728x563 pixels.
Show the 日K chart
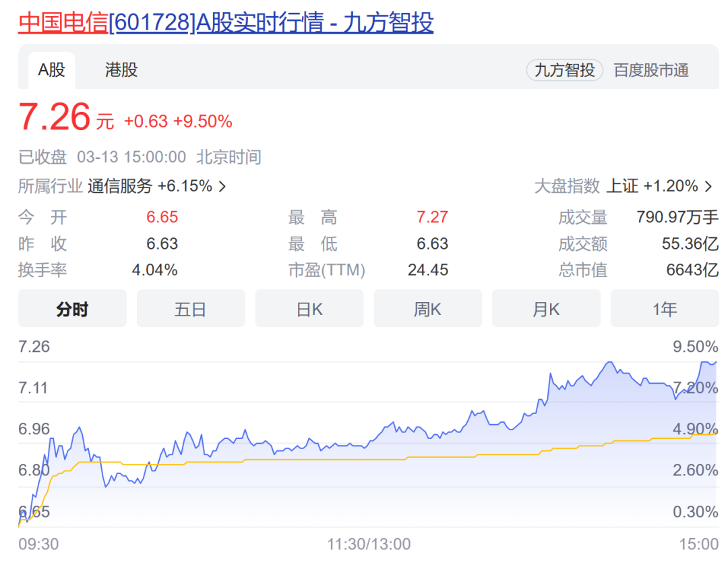point(309,308)
